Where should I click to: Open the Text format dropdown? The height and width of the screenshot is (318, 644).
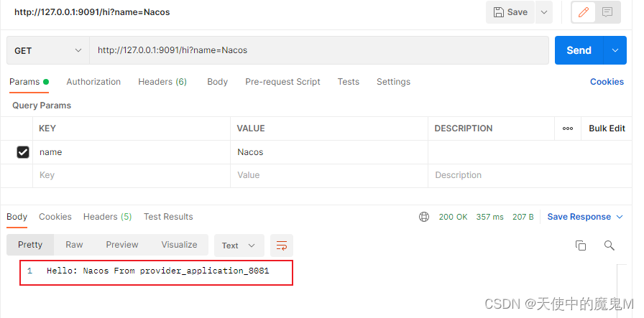[239, 245]
